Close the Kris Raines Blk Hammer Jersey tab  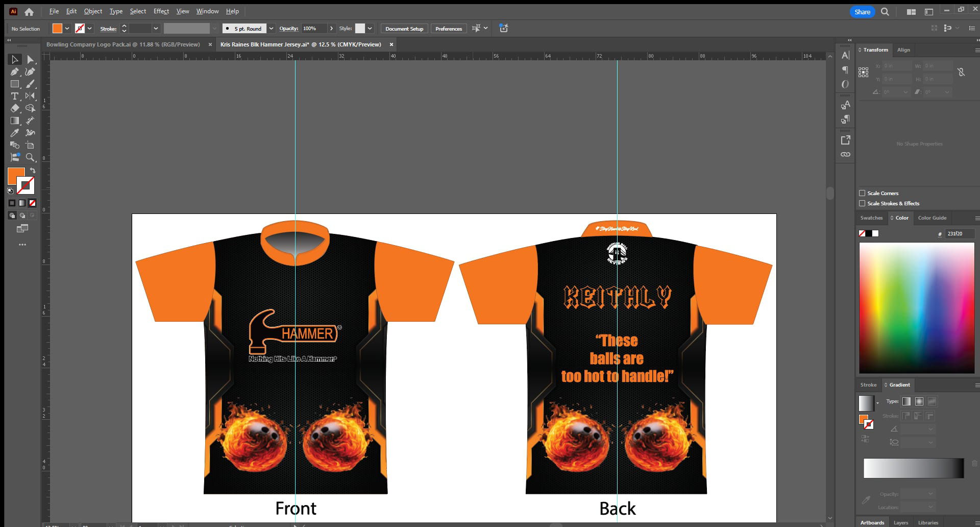(391, 44)
